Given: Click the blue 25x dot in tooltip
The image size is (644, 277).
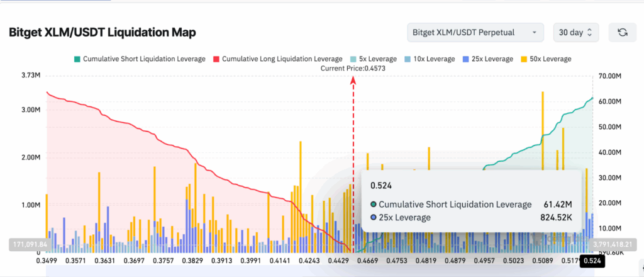Looking at the screenshot, I should (x=373, y=218).
